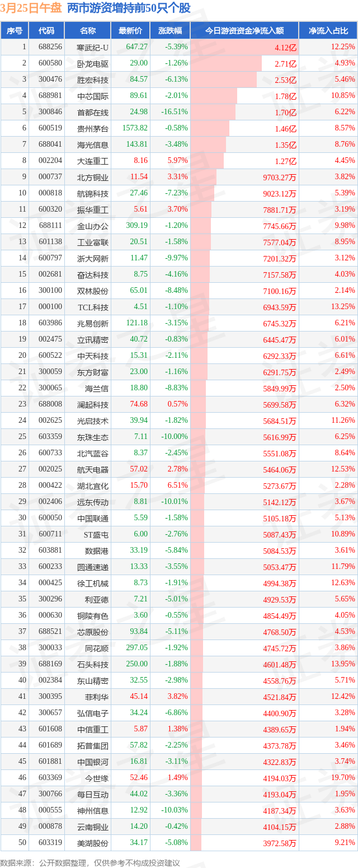Click 徐工机械 in the name column

tap(93, 583)
